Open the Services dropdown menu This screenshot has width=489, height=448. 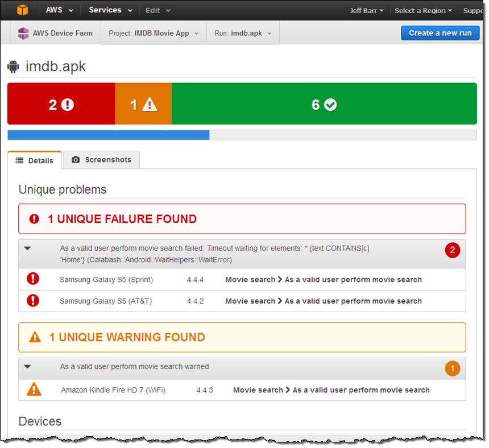click(110, 10)
